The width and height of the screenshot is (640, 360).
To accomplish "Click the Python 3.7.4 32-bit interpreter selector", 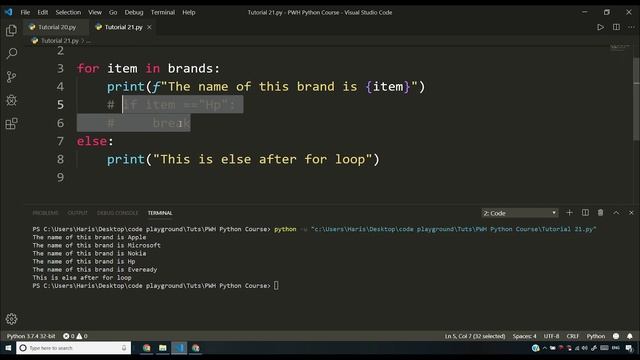I will coord(31,336).
